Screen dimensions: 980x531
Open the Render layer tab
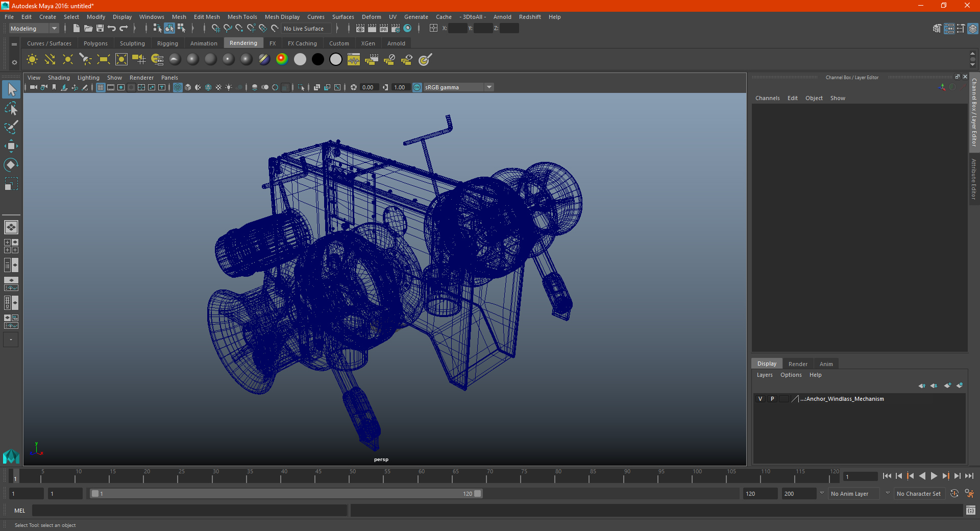[798, 364]
